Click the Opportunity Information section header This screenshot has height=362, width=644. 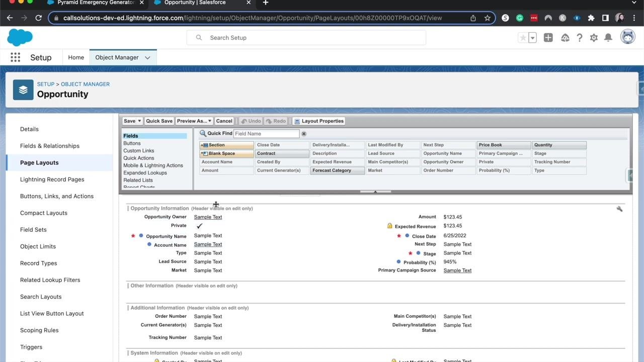click(x=159, y=208)
